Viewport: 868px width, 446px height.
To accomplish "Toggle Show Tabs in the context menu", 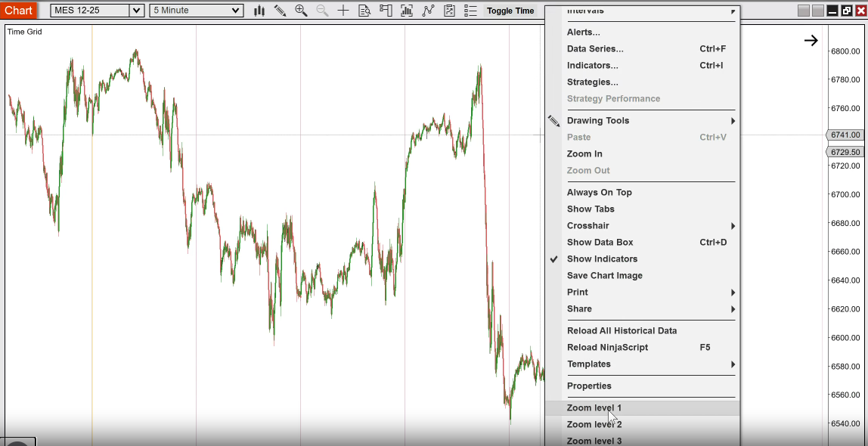I will [x=642, y=209].
